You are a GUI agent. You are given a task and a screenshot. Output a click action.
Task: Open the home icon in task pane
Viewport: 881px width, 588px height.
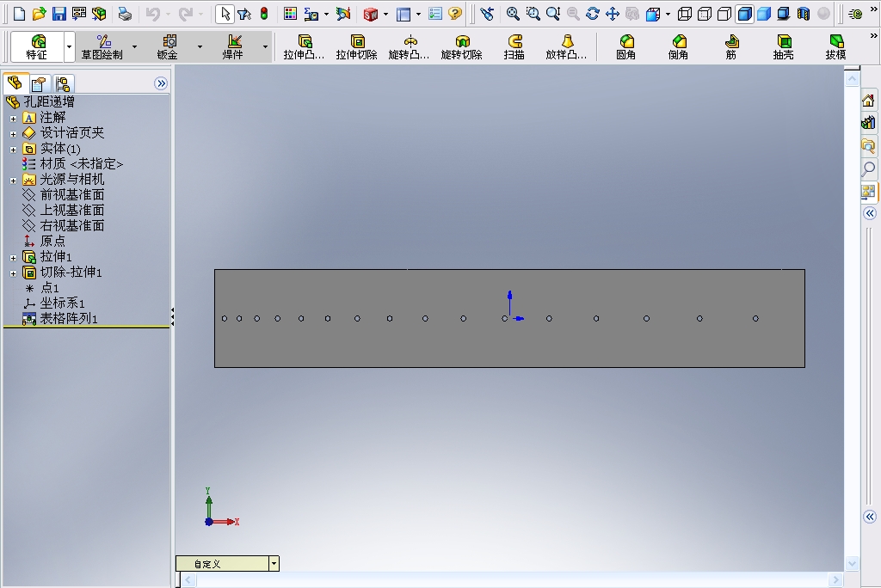pyautogui.click(x=869, y=101)
